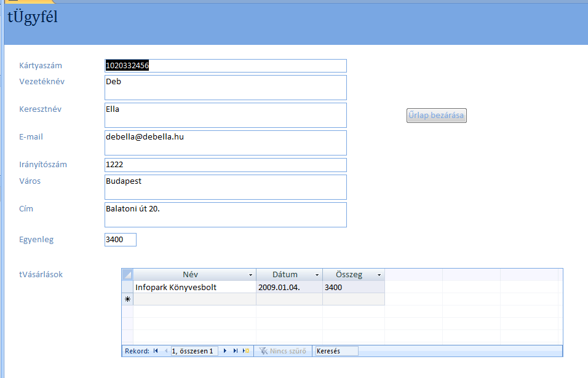This screenshot has height=378, width=588.
Task: Click the Egyenleg label
Action: point(36,240)
